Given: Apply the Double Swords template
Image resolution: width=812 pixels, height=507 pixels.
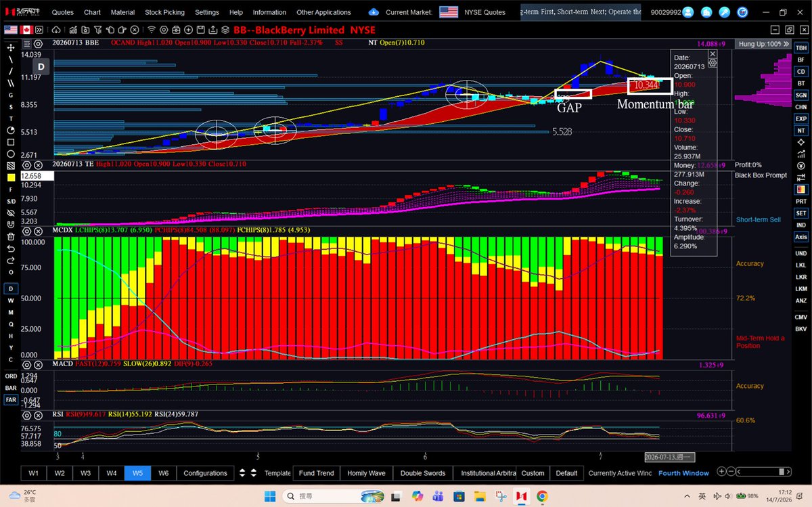Looking at the screenshot, I should click(423, 473).
